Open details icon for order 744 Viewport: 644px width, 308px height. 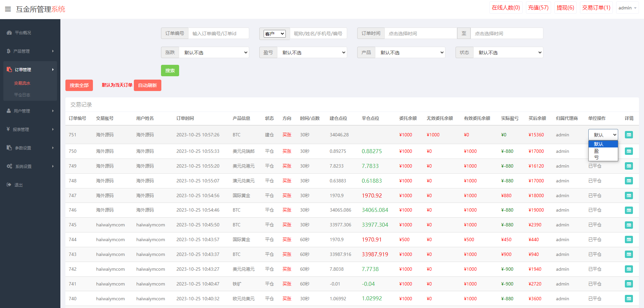tap(629, 239)
